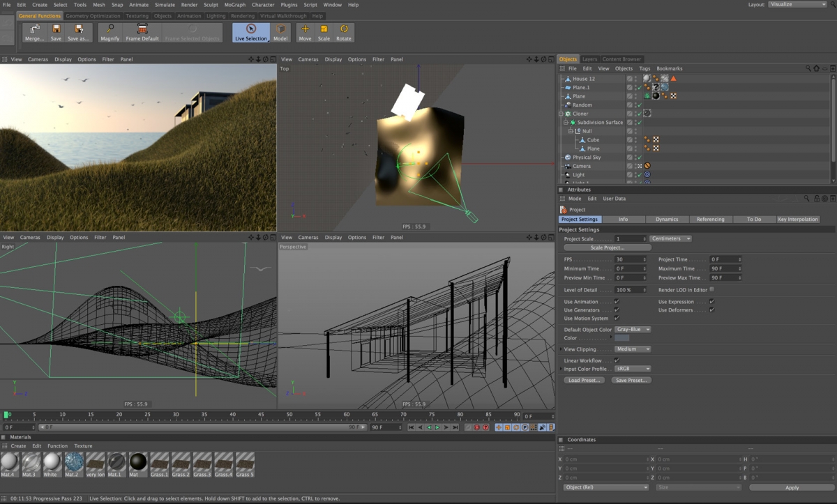Switch to Content Browser tab

[x=621, y=59]
